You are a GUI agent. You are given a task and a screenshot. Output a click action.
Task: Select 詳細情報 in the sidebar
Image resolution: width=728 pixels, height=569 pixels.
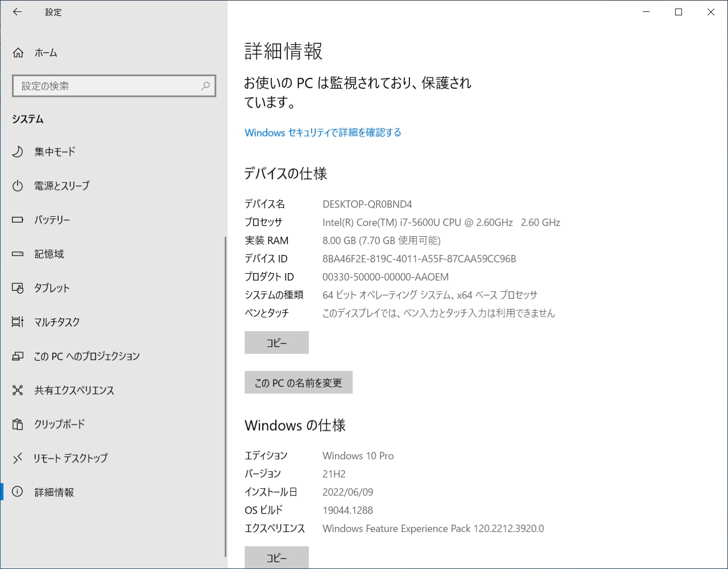click(x=54, y=492)
